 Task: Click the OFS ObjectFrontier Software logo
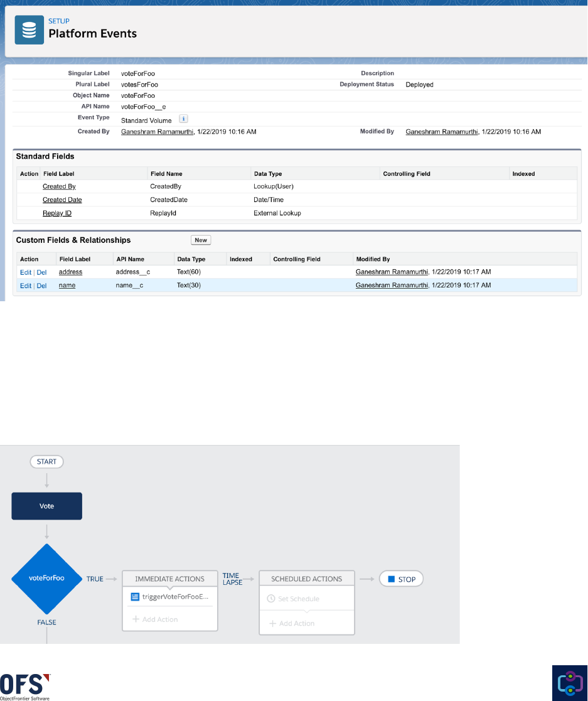25,687
